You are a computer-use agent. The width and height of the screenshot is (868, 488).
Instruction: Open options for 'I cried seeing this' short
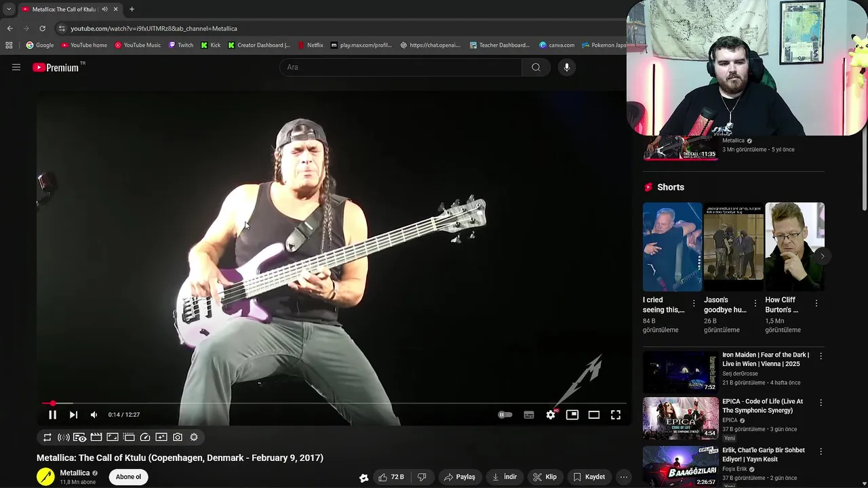pos(694,304)
